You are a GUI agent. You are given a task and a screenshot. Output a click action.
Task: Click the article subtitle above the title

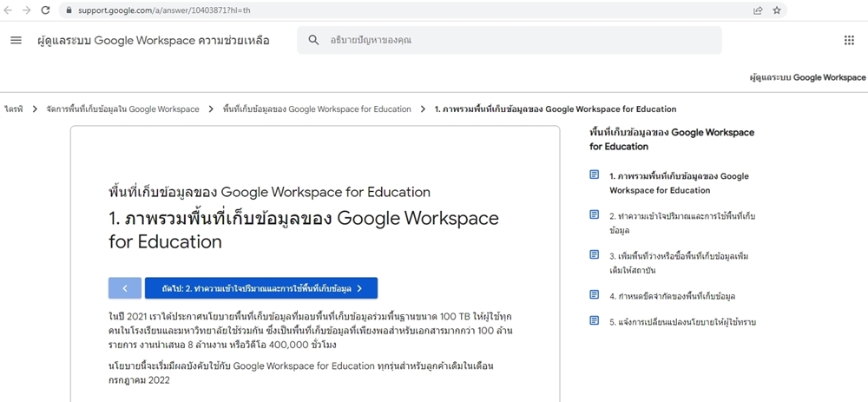coord(270,192)
